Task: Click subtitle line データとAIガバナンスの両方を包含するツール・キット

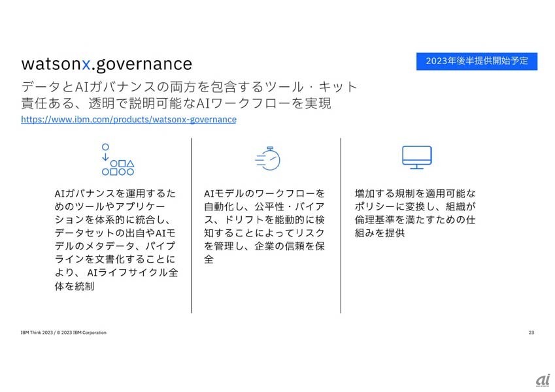Action: 190,87
